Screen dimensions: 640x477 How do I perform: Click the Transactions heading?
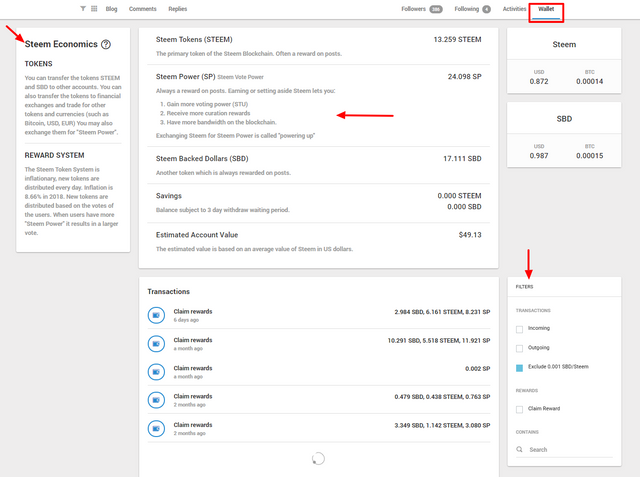[x=169, y=291]
